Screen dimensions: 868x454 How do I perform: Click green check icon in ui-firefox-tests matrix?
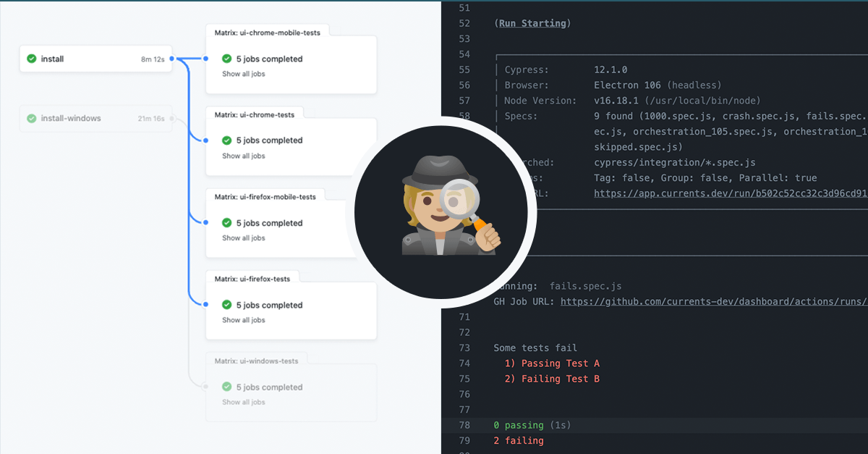[x=226, y=305]
